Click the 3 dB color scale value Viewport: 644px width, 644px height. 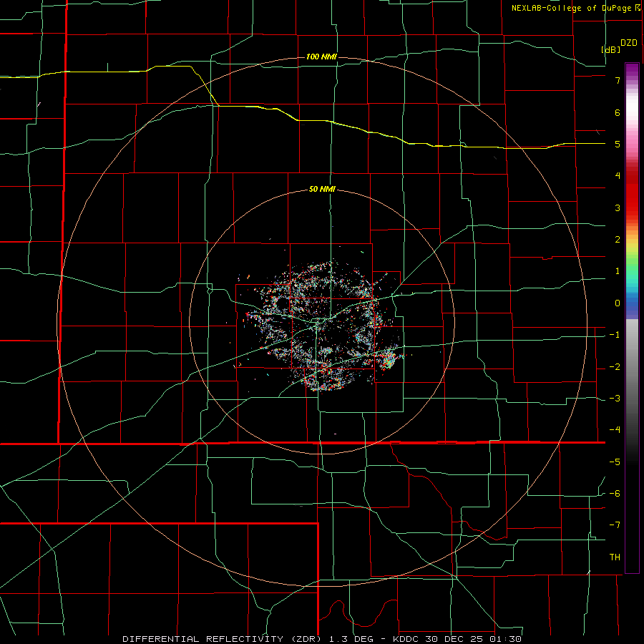click(618, 208)
